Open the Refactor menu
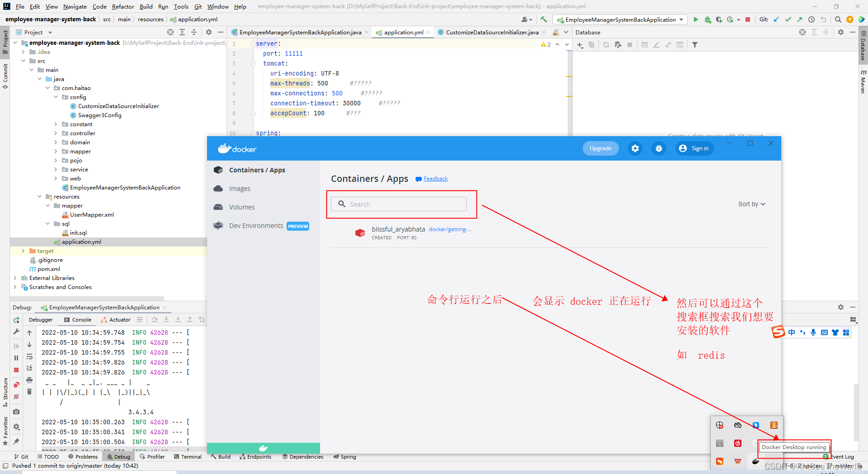The width and height of the screenshot is (868, 474). (123, 6)
